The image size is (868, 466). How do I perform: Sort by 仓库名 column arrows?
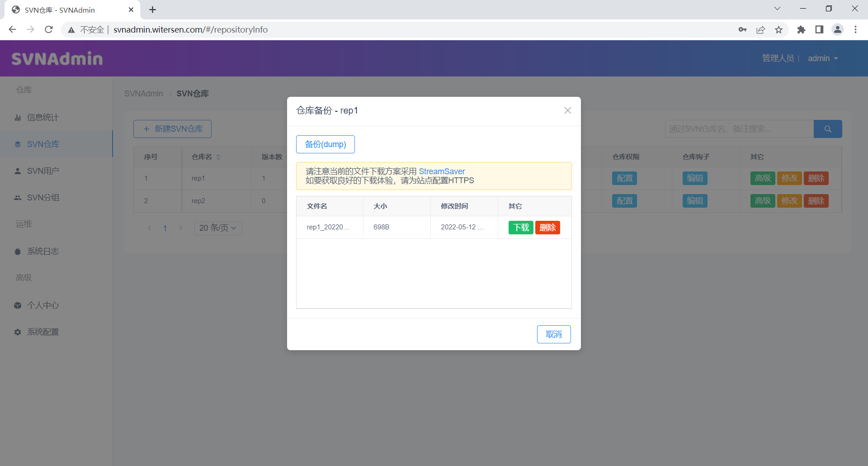tap(218, 157)
